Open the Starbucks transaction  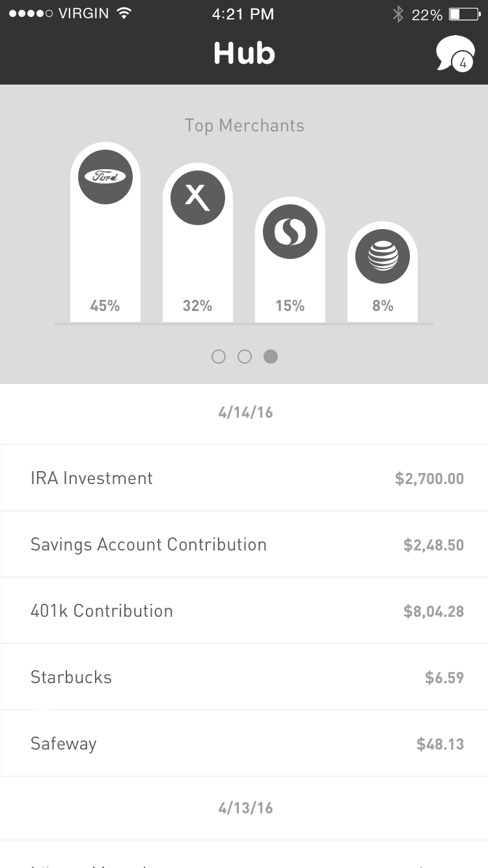click(x=244, y=677)
